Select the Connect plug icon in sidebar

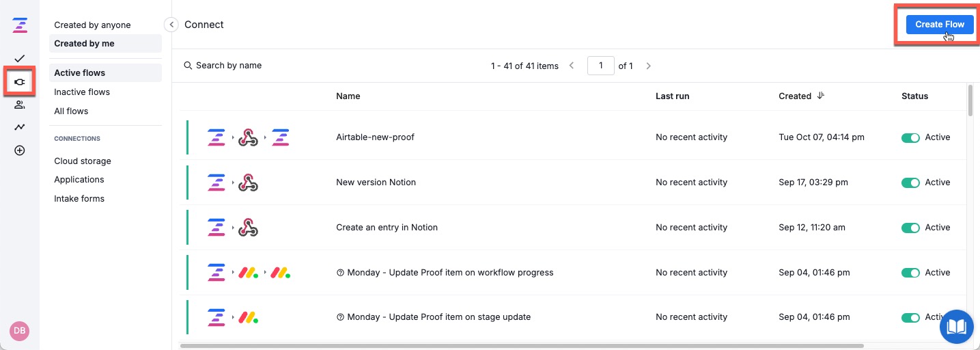(x=19, y=82)
